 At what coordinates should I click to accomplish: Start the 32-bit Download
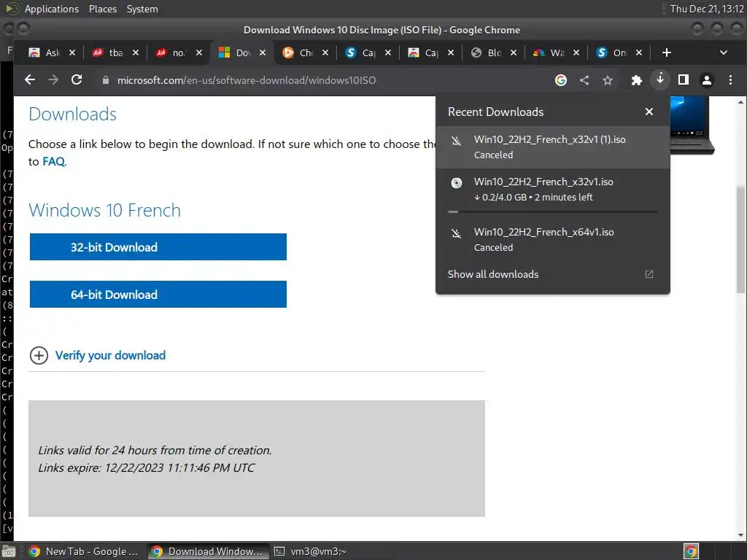click(158, 246)
